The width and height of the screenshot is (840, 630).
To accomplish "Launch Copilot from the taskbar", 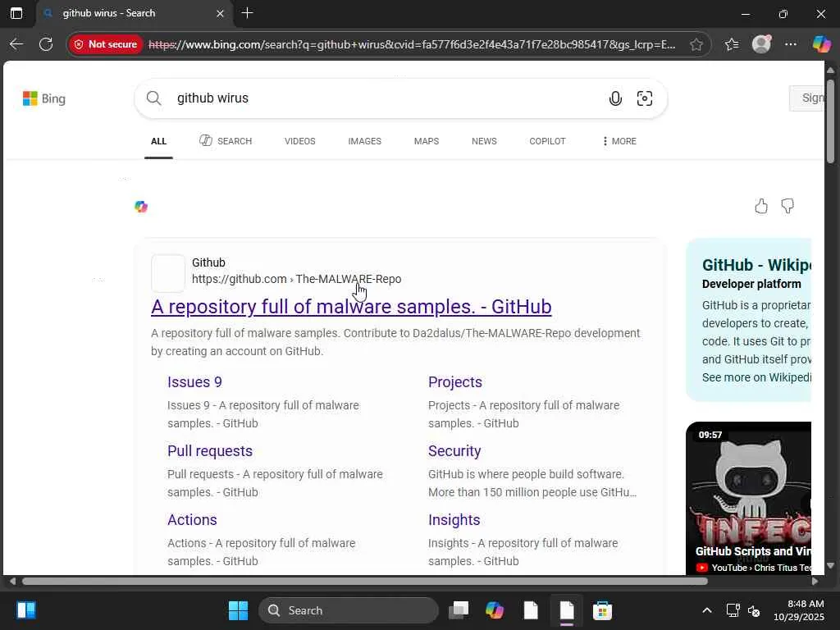I will coord(495,610).
